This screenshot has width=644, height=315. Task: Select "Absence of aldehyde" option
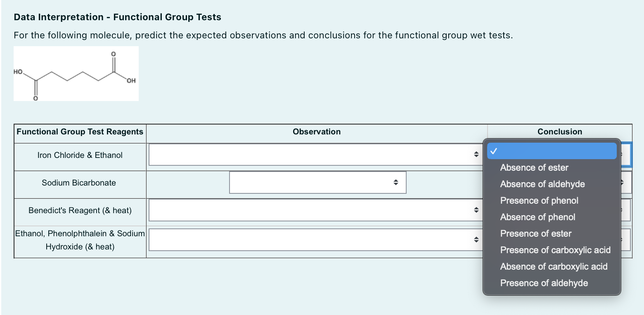[x=542, y=184]
